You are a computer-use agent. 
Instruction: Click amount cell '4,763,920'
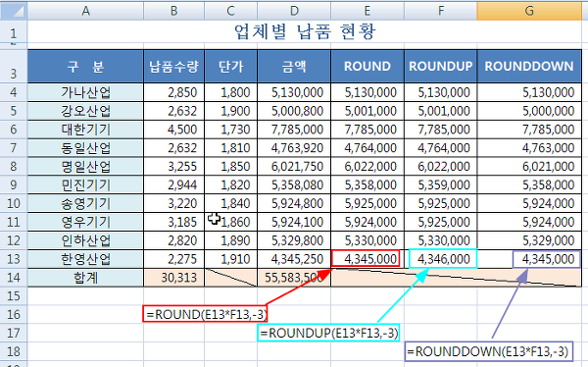pos(294,147)
